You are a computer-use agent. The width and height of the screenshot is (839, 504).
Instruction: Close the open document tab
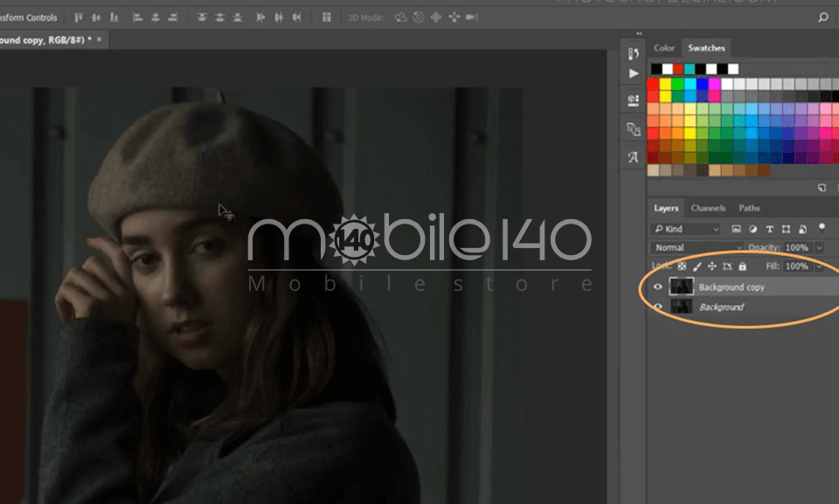click(99, 39)
